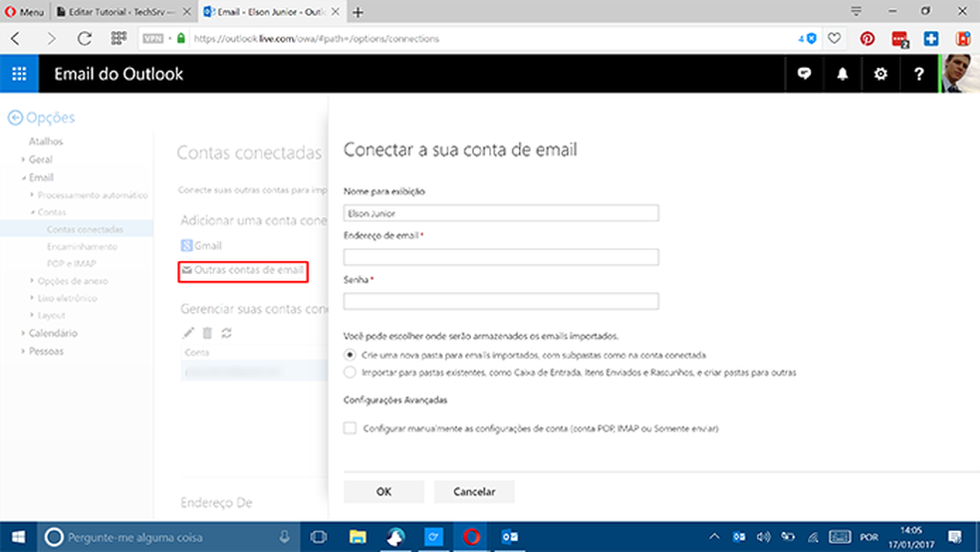This screenshot has width=980, height=552.
Task: Open the blue plus extension icon
Action: click(931, 39)
